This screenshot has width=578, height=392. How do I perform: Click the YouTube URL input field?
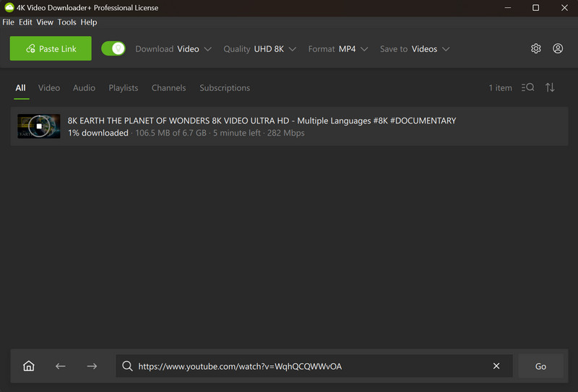[x=314, y=366]
